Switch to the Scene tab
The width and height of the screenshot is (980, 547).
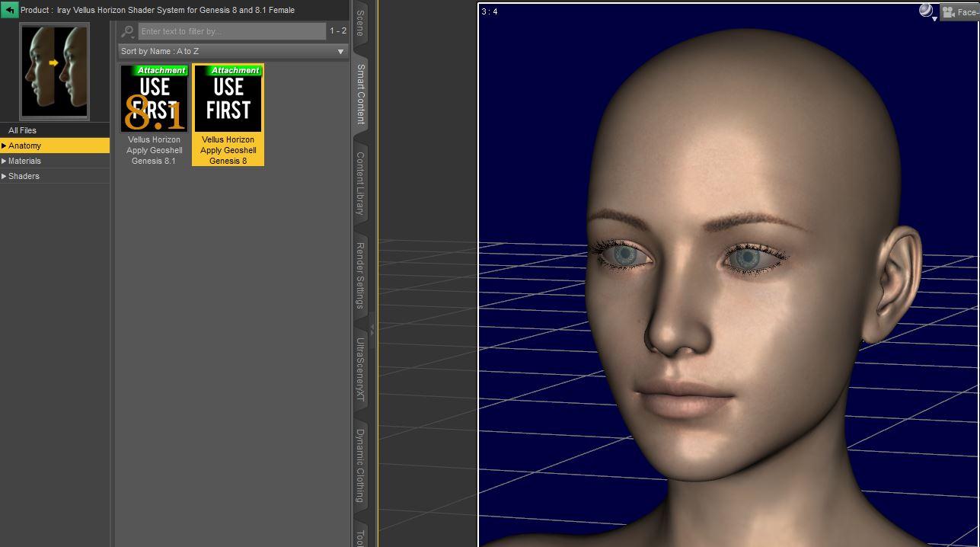360,24
